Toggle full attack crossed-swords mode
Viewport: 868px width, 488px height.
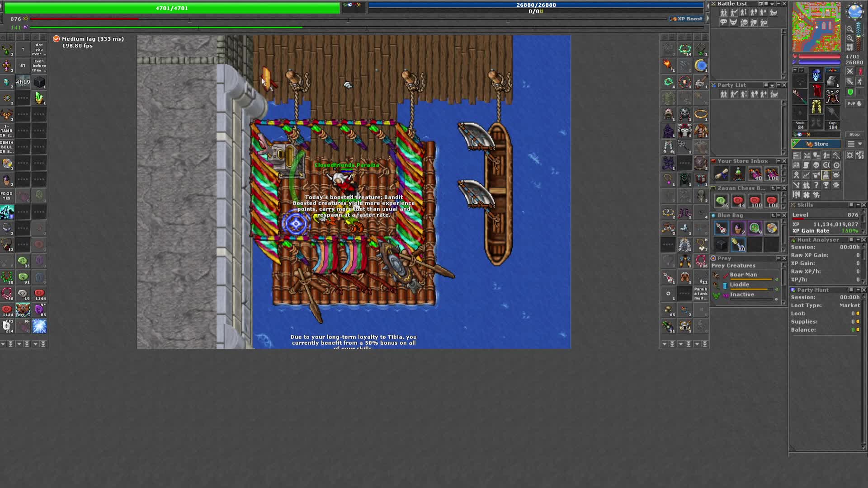pos(850,71)
